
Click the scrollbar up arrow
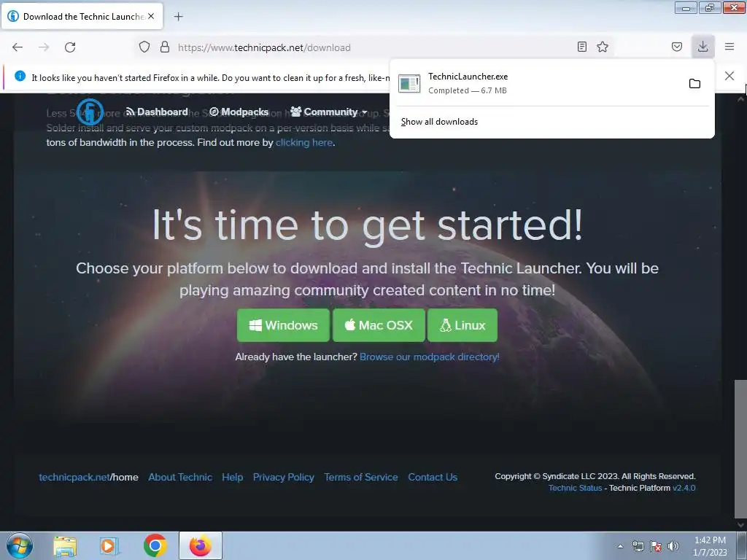coord(740,99)
